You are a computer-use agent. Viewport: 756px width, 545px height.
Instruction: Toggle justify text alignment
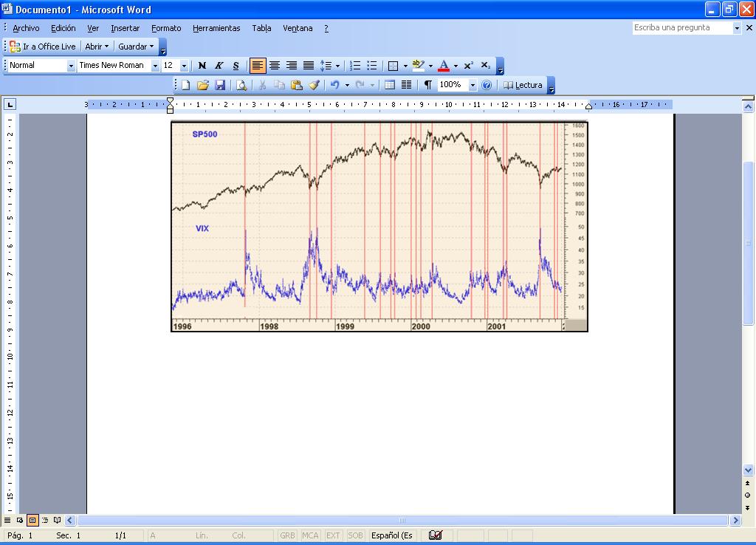(309, 66)
